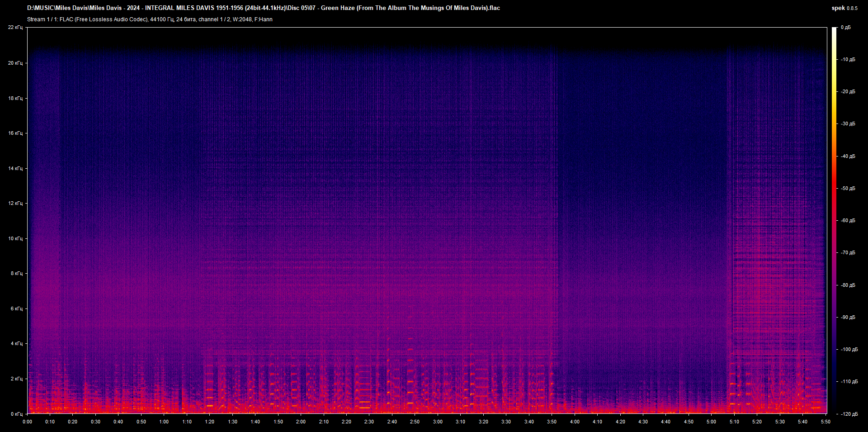Image resolution: width=868 pixels, height=432 pixels.
Task: Click the 3:50 time axis label
Action: click(x=552, y=422)
